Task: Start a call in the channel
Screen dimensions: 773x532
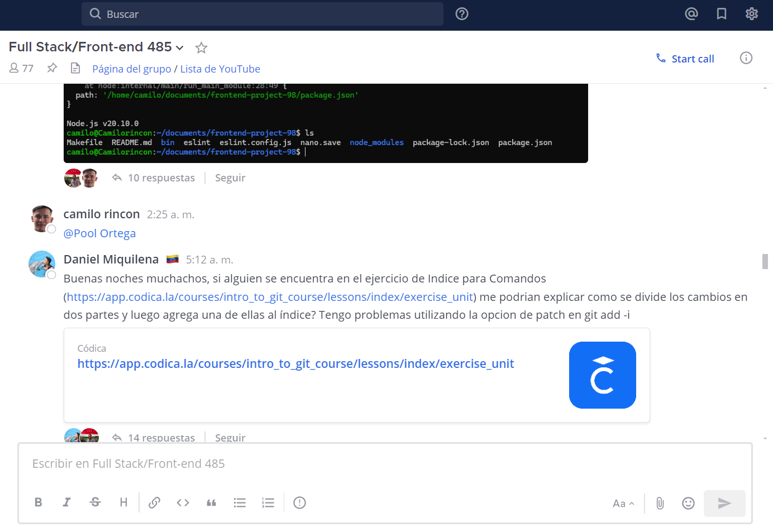Action: [x=685, y=59]
